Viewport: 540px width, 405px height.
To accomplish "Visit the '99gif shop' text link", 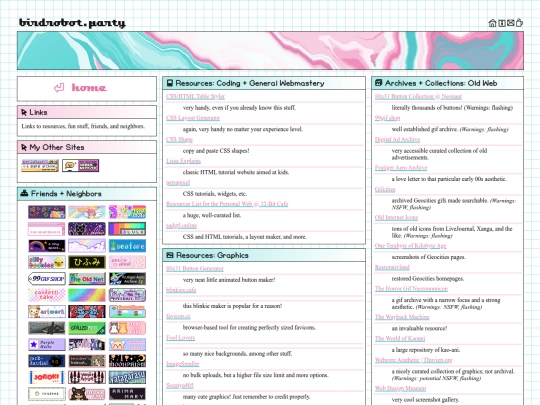I will (387, 118).
